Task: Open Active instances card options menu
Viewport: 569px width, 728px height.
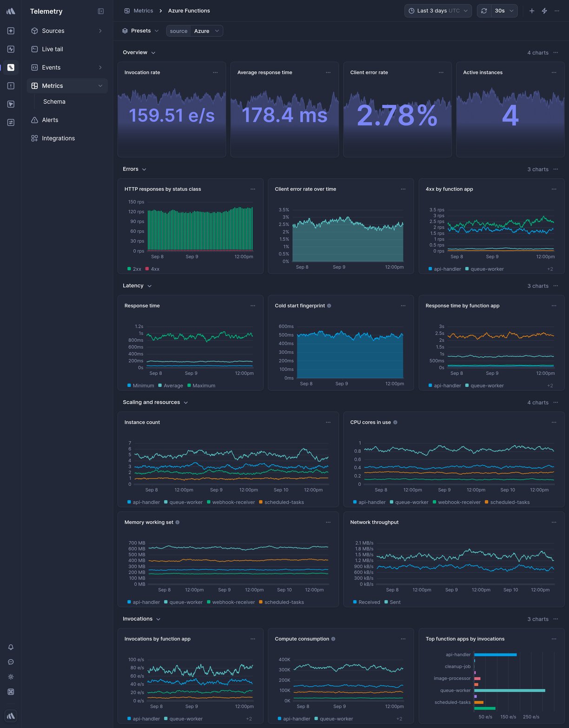Action: tap(554, 73)
